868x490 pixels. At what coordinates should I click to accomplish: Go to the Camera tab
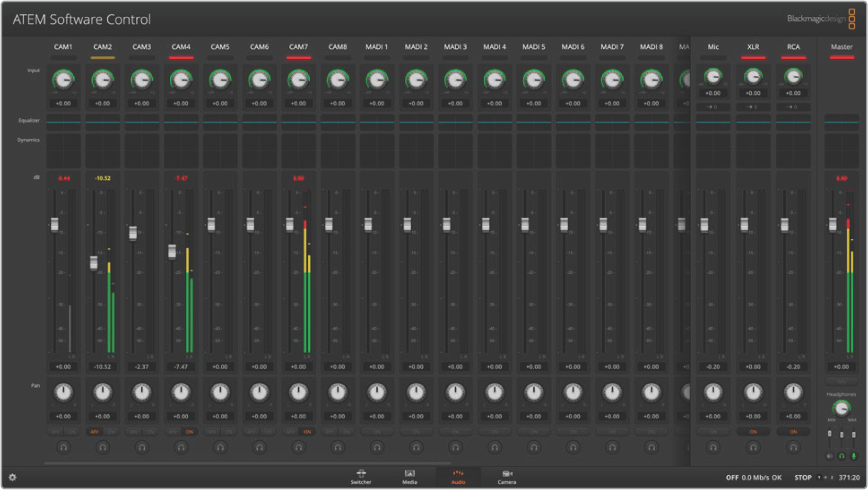pos(506,476)
